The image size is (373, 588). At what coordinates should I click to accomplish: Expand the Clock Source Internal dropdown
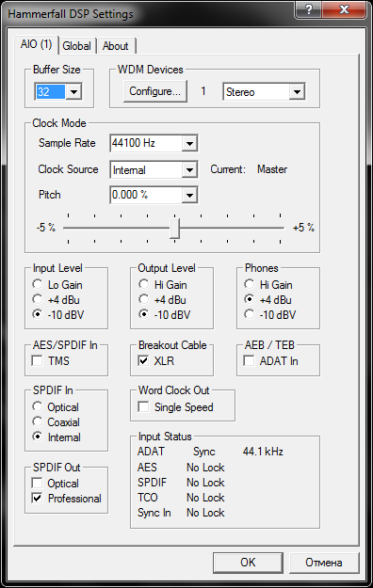coord(189,170)
